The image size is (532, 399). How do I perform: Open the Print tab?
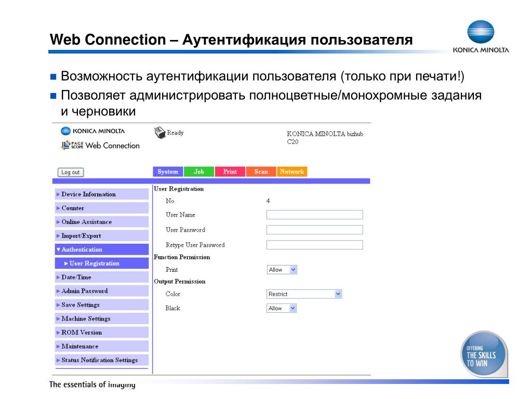[x=230, y=171]
